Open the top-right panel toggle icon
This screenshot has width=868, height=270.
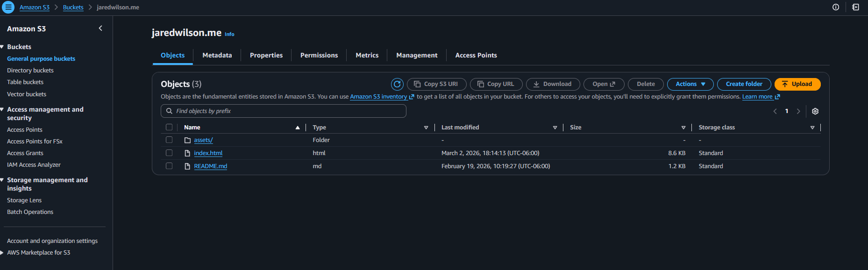pyautogui.click(x=855, y=7)
